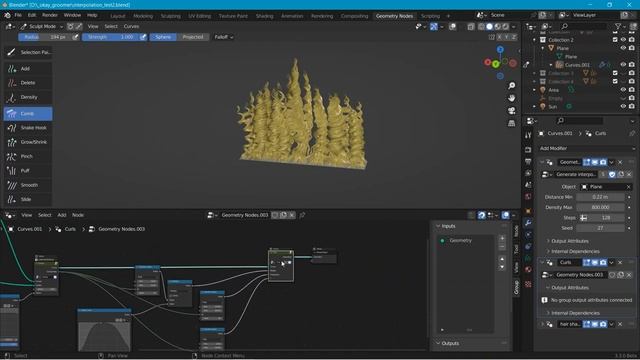Toggle visibility eye for Area light
Image resolution: width=640 pixels, height=360 pixels.
click(623, 90)
